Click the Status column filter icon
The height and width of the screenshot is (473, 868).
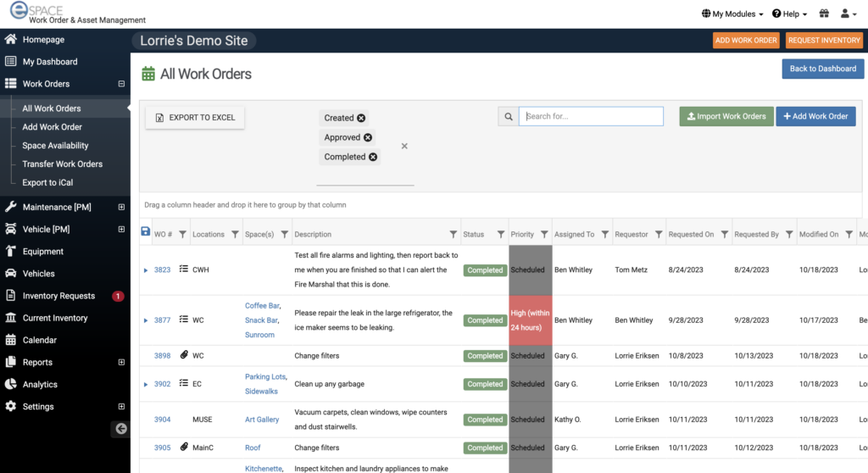500,235
